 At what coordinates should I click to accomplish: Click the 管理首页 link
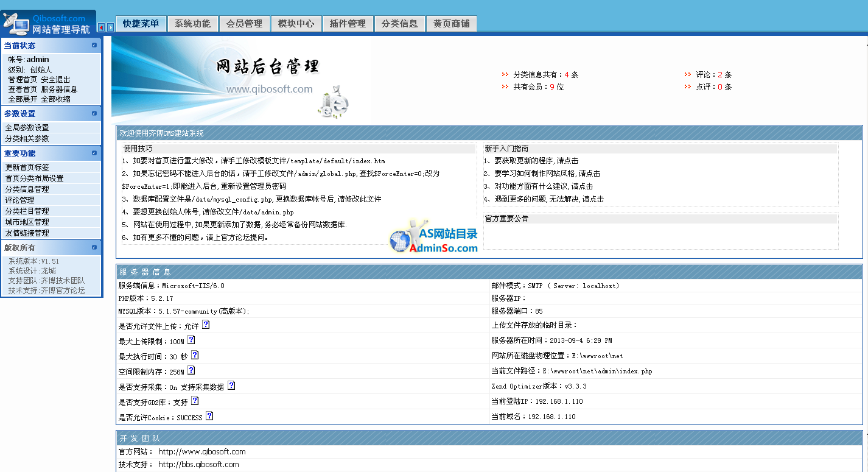[23, 79]
